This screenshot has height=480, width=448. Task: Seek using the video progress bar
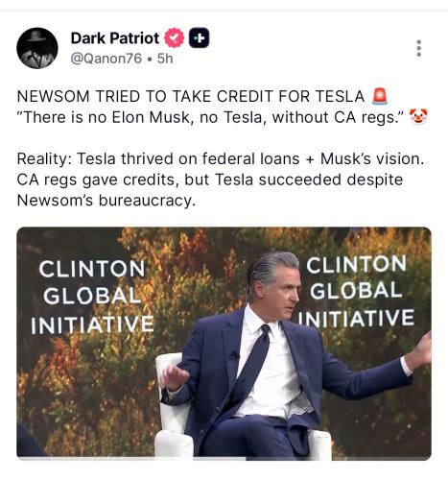pos(224,459)
